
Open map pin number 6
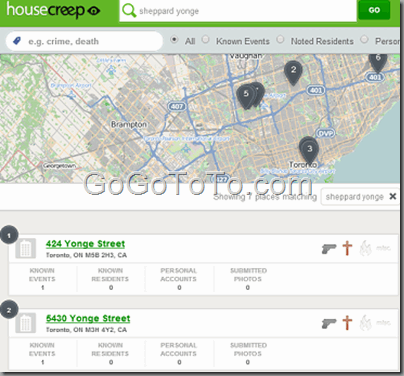[x=378, y=62]
